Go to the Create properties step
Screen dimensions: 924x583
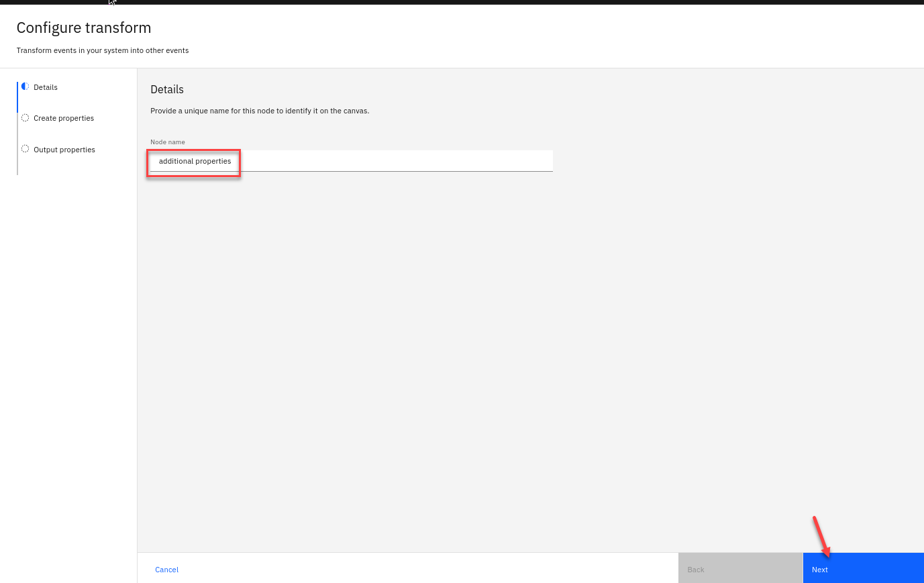[64, 118]
